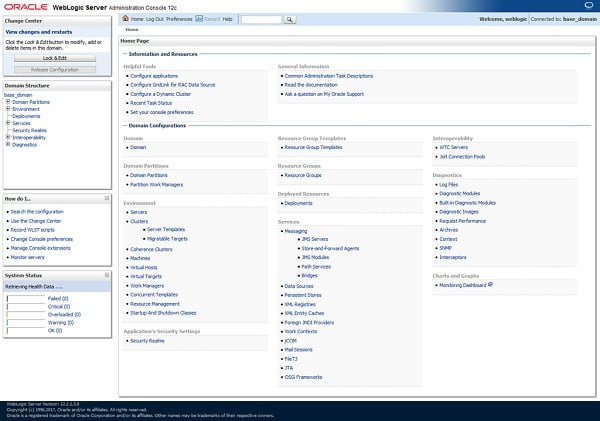Click the Home breadcrumb link
Image resolution: width=600 pixels, height=421 pixels.
[x=132, y=29]
